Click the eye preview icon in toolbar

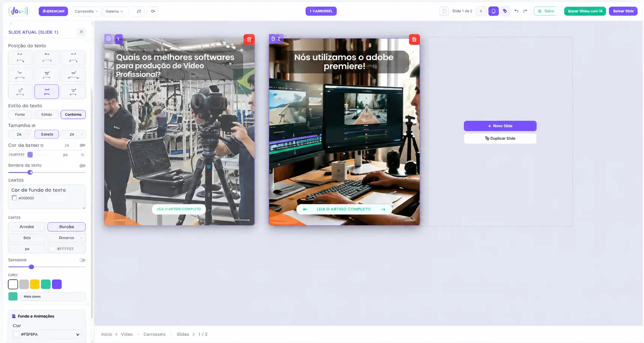point(153,11)
